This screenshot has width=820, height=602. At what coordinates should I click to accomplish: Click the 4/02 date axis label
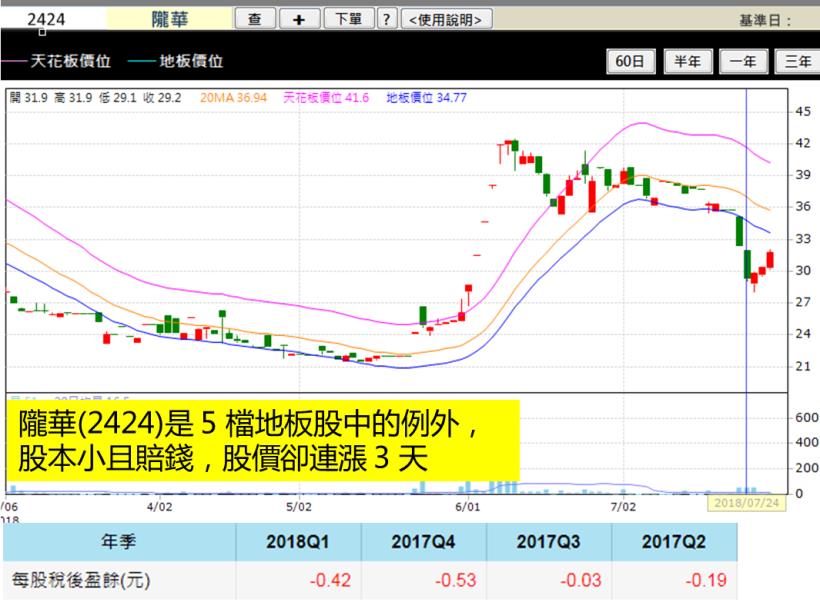[x=160, y=507]
